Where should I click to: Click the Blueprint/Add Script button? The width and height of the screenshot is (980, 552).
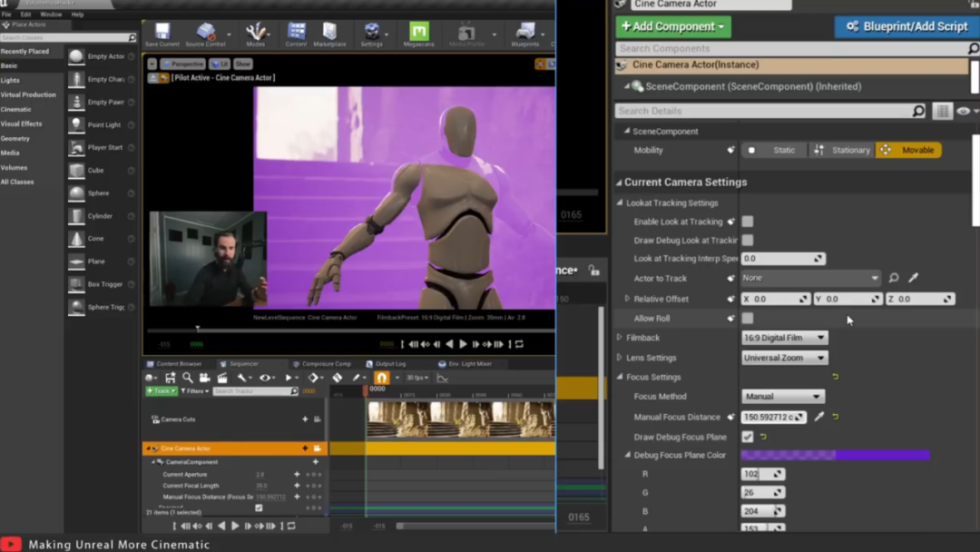[x=906, y=26]
